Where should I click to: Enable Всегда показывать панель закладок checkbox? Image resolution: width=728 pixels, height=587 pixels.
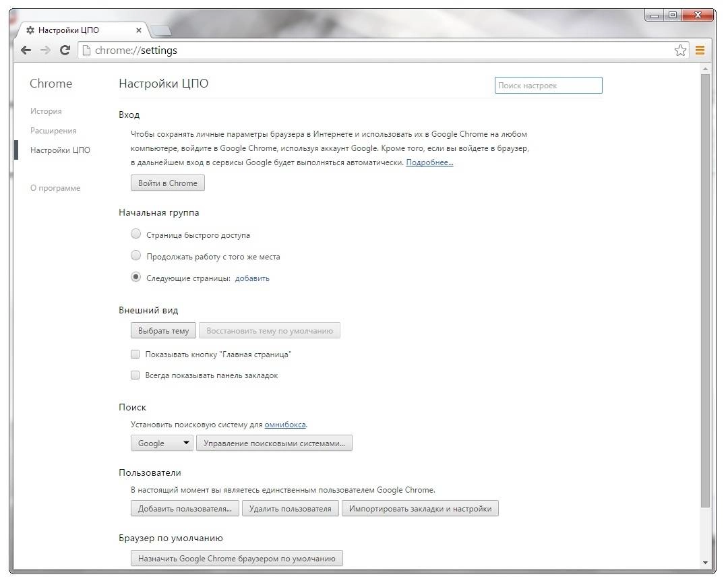[x=135, y=375]
